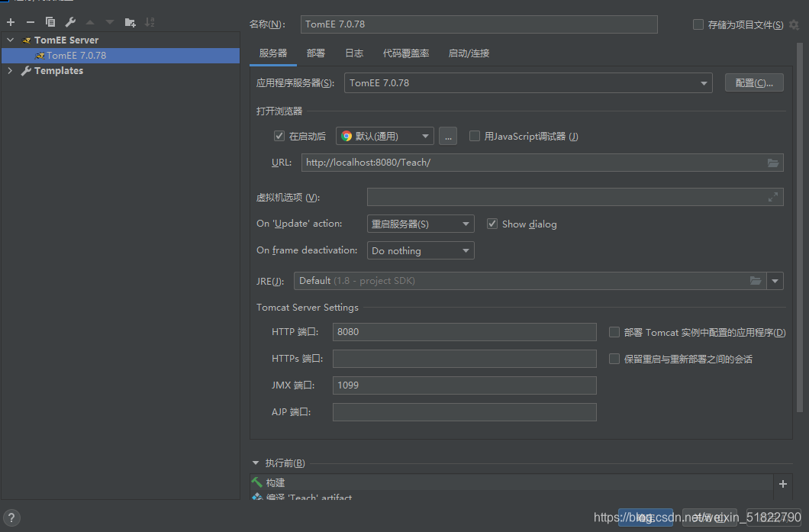Click the vertical scrollbar of settings panel

point(801,227)
